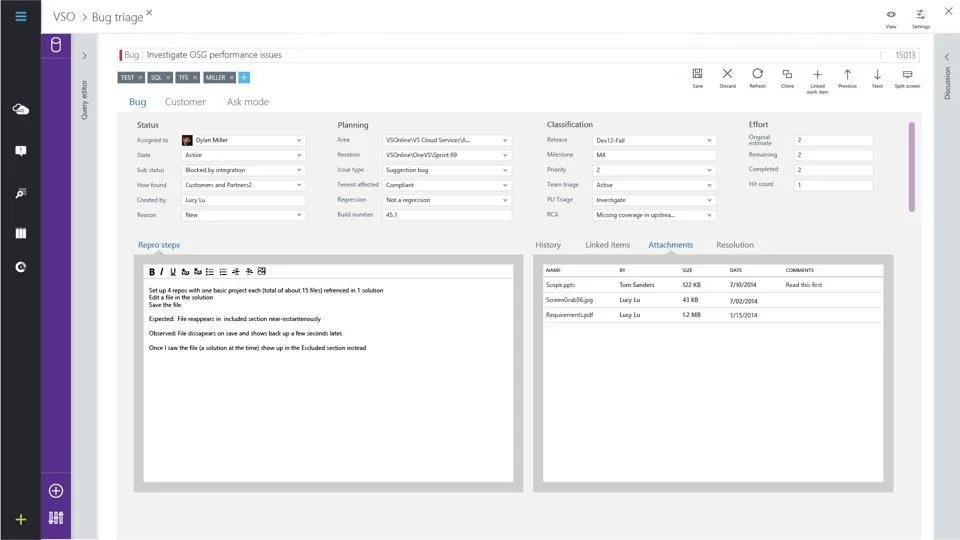The width and height of the screenshot is (960, 540).
Task: Click VSO in the breadcrumb
Action: click(64, 17)
